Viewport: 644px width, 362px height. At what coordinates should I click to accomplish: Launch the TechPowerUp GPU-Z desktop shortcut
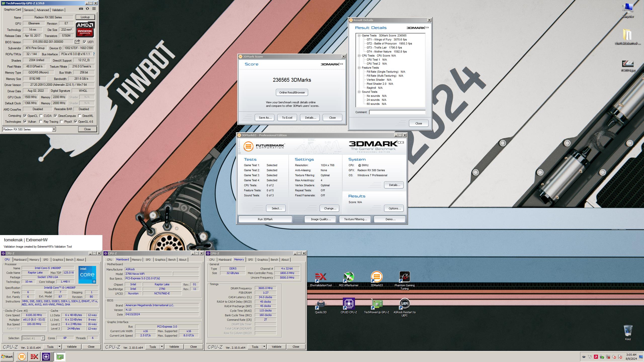coord(377,306)
